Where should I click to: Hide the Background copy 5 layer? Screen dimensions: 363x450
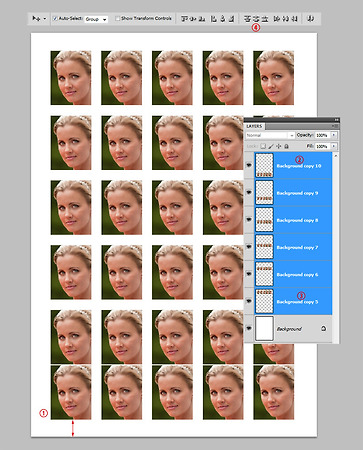point(249,301)
